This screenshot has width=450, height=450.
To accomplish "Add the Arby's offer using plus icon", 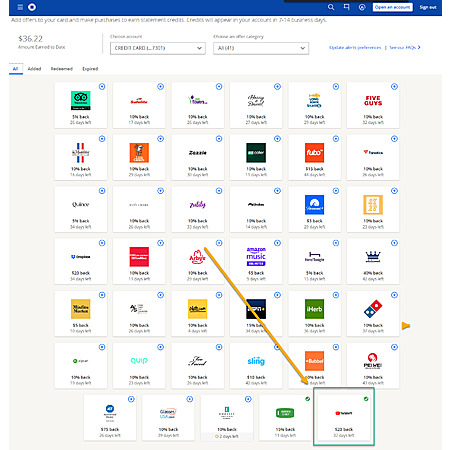I will click(x=219, y=243).
